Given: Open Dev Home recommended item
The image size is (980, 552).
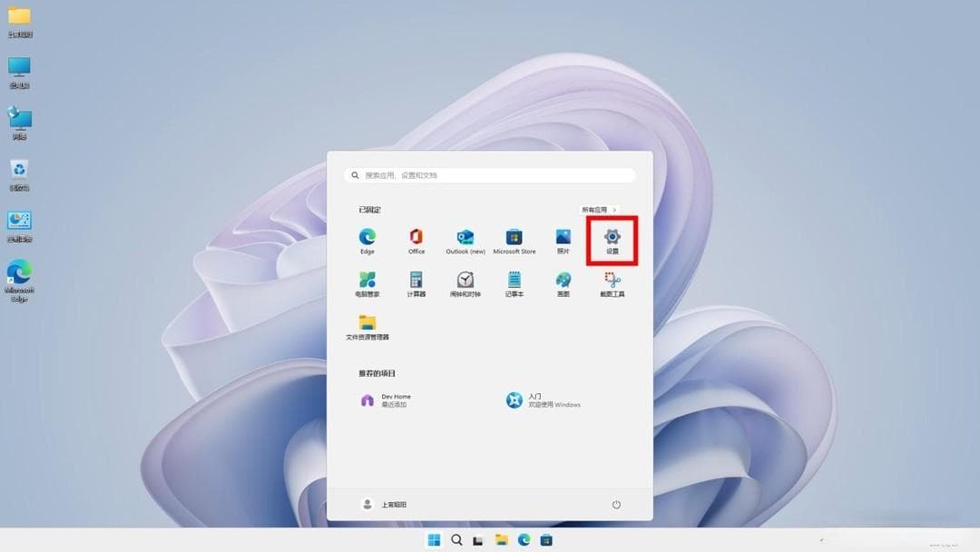Looking at the screenshot, I should tap(387, 400).
